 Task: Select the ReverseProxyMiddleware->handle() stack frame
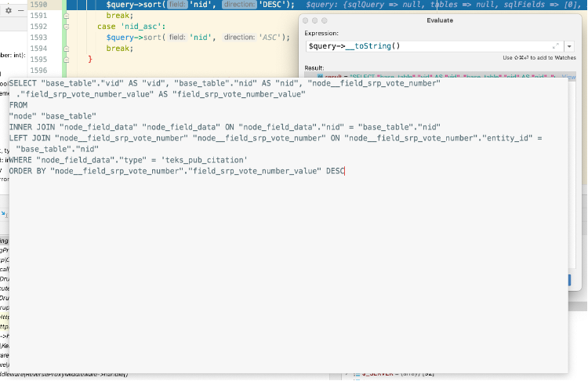click(64, 374)
